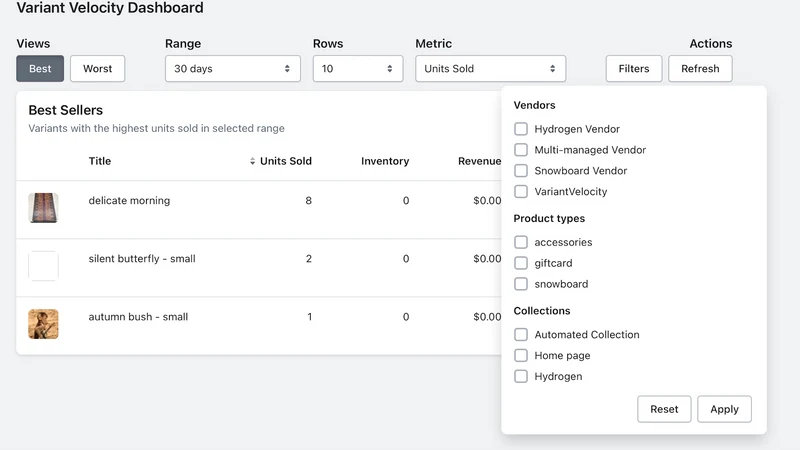Click the Filters button

click(634, 68)
